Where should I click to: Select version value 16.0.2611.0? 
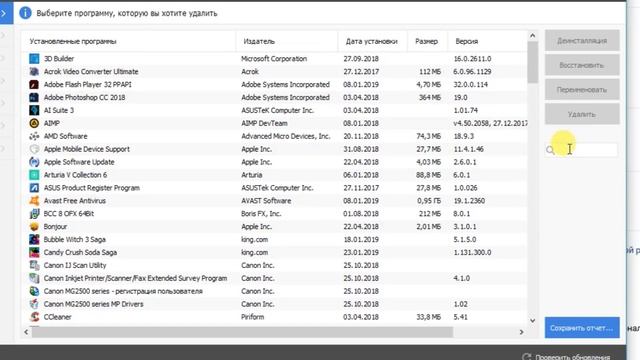[472, 59]
